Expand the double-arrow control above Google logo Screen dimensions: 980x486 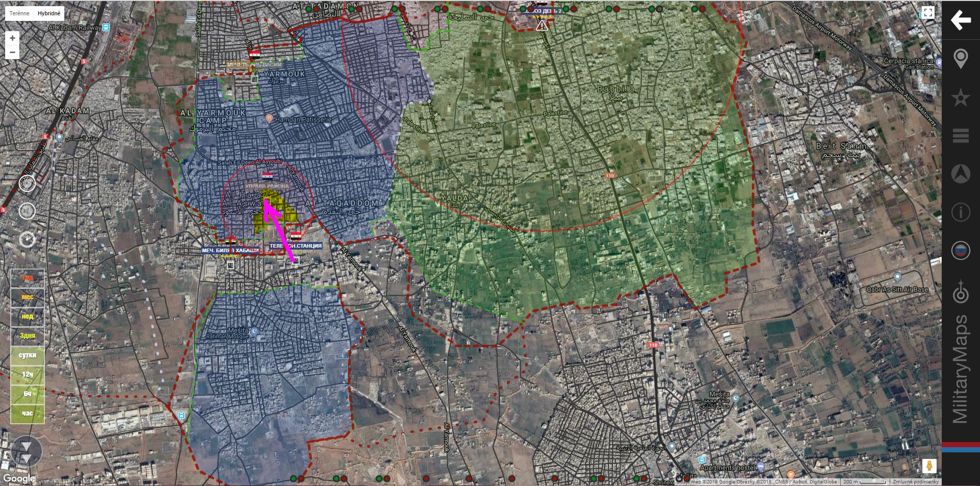click(26, 451)
